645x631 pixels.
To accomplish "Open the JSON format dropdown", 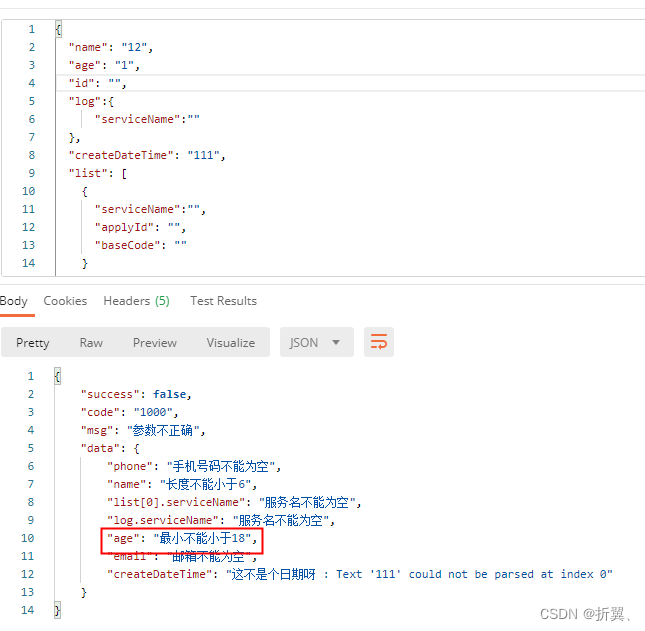I will 316,342.
